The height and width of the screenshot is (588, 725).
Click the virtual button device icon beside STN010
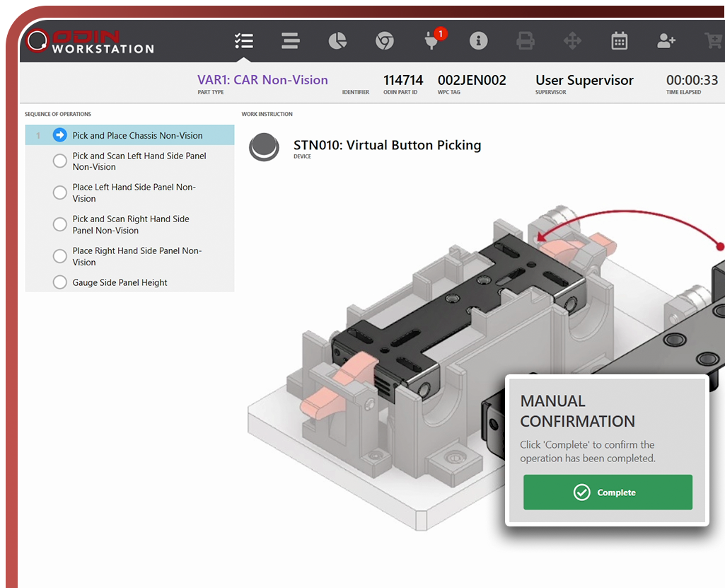264,147
